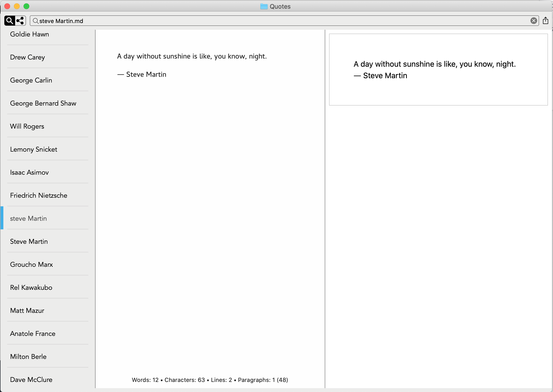
Task: Open the Dave McClure note
Action: 31,380
